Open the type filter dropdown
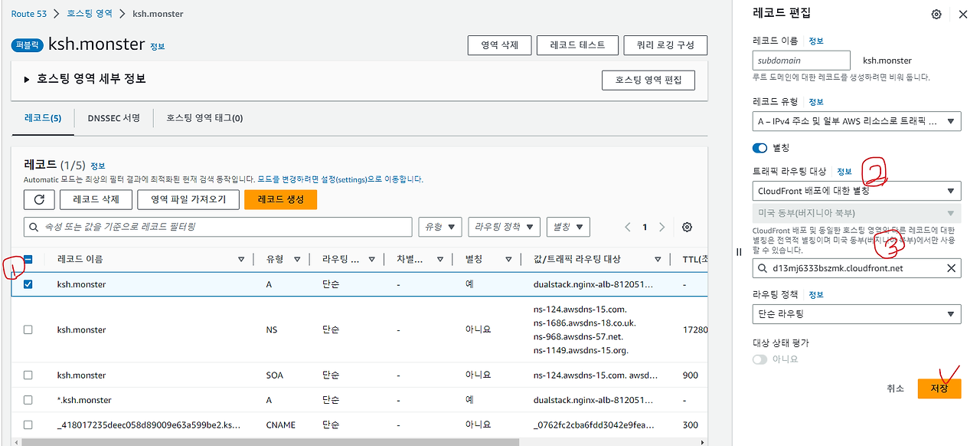 click(x=439, y=227)
